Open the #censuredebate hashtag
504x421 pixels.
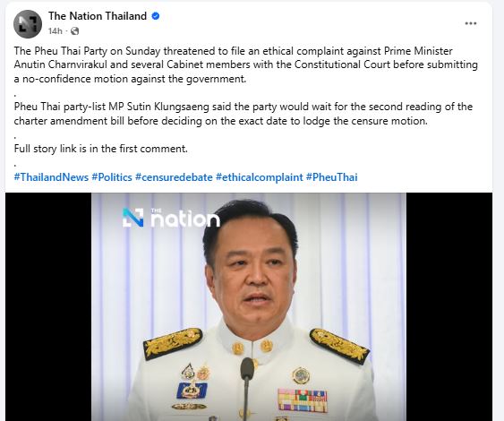tap(174, 177)
